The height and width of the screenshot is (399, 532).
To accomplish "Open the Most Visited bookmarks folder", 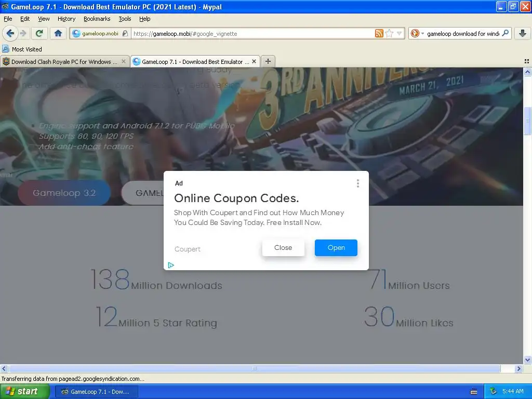I will pyautogui.click(x=22, y=49).
